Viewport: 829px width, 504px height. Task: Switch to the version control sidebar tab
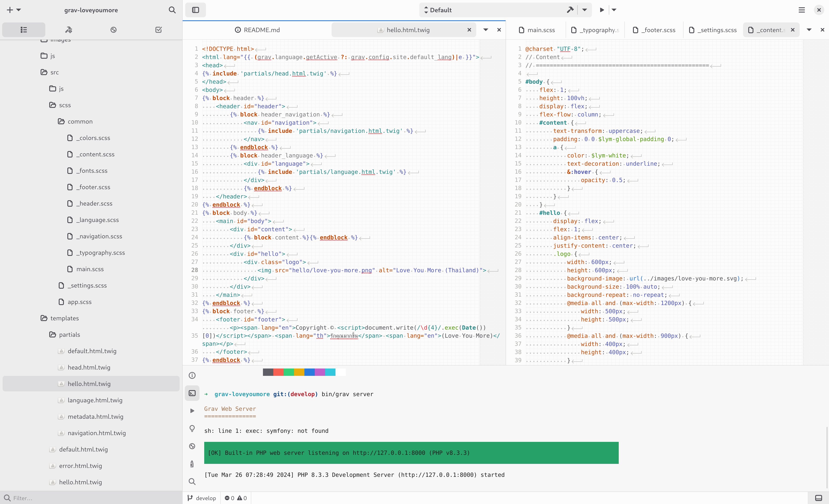[x=113, y=30]
